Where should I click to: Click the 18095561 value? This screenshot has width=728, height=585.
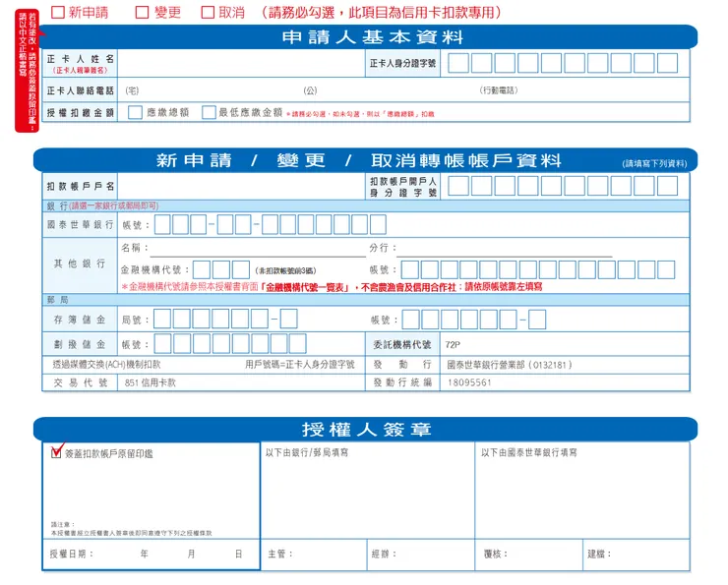click(x=469, y=382)
